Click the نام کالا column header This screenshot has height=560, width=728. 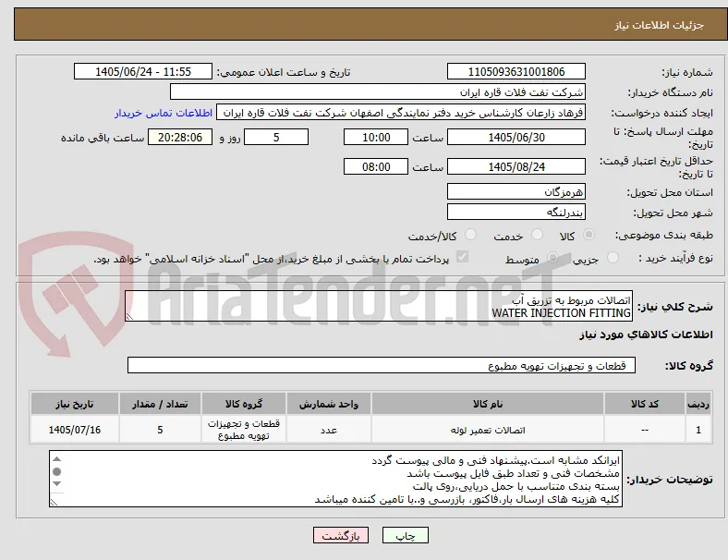click(x=488, y=404)
